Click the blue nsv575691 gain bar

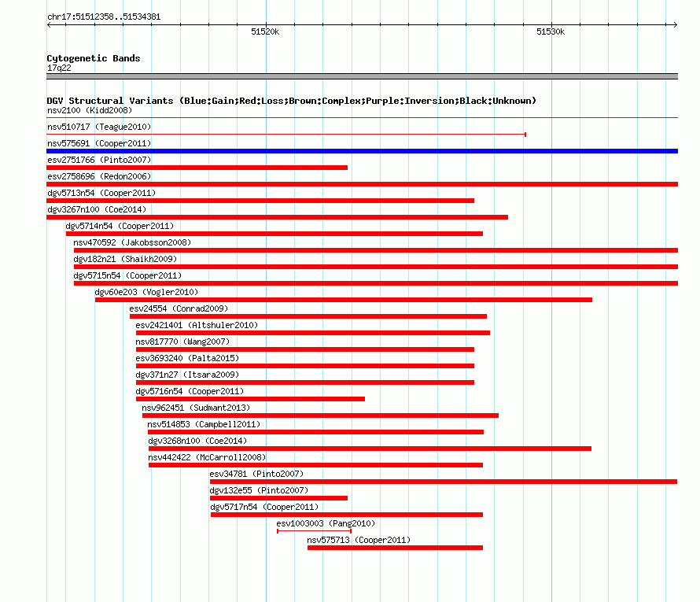362,151
